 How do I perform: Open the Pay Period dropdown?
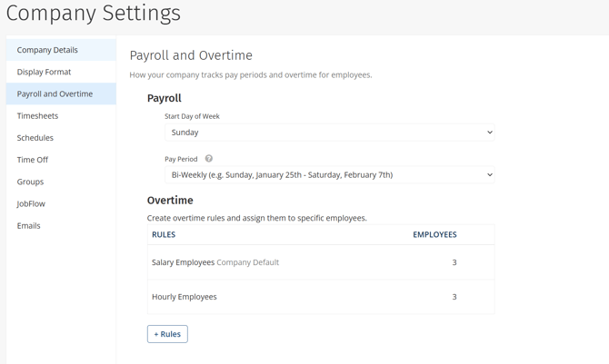click(x=329, y=175)
